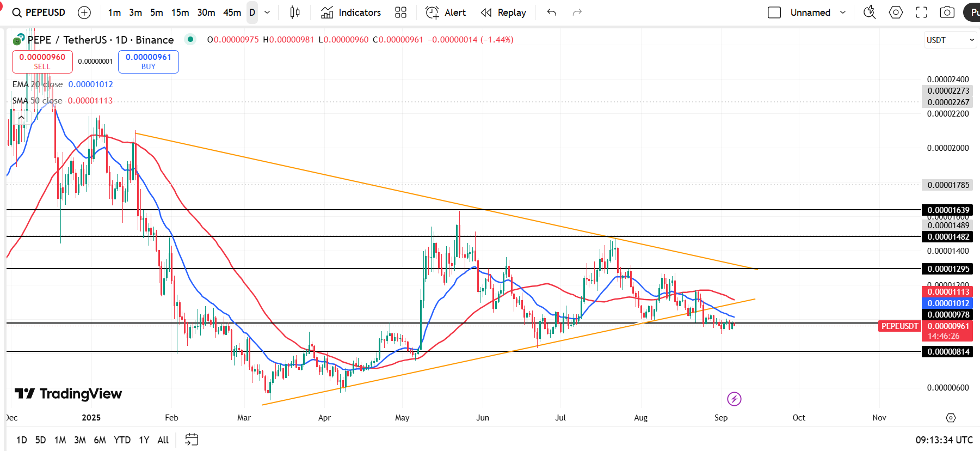Image resolution: width=980 pixels, height=451 pixels.
Task: Click the SELL 0.00000960 button
Action: pyautogui.click(x=42, y=62)
